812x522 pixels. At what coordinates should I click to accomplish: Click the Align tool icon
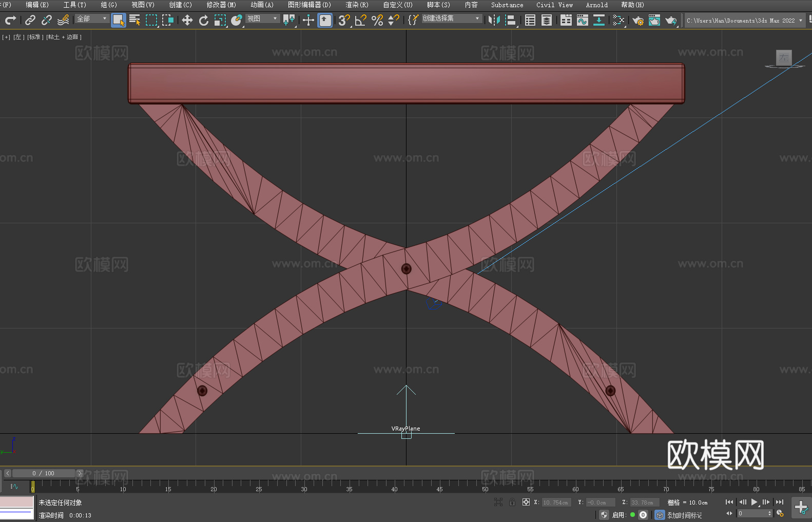click(x=511, y=20)
